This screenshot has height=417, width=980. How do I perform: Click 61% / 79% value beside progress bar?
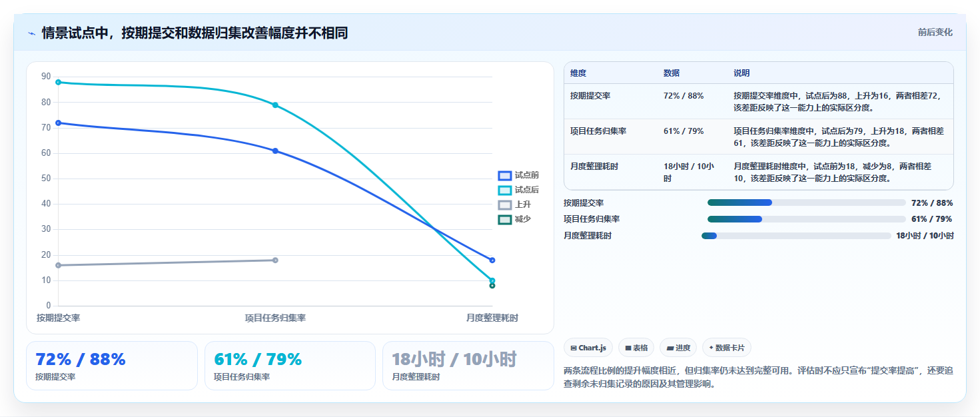[932, 219]
